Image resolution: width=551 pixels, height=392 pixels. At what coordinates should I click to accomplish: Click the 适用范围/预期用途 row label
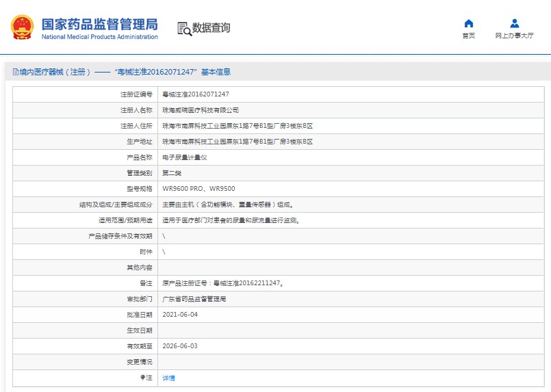pos(125,220)
